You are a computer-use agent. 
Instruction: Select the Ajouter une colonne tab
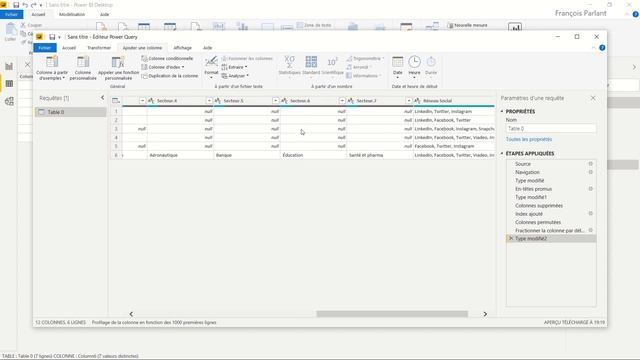tap(142, 48)
